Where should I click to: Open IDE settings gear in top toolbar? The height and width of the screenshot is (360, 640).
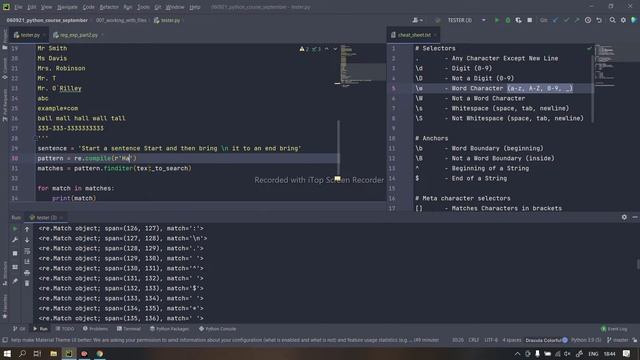coord(623,20)
